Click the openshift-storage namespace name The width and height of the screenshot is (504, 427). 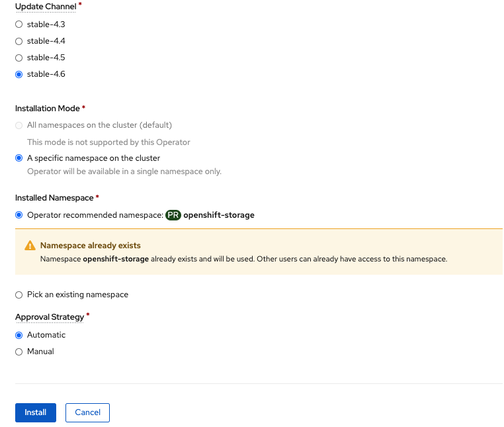coord(219,215)
